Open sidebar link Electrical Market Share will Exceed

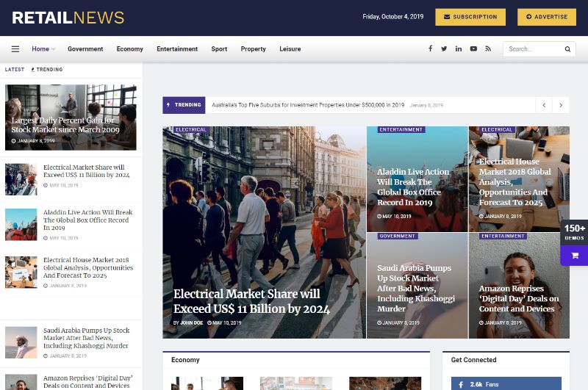[86, 171]
